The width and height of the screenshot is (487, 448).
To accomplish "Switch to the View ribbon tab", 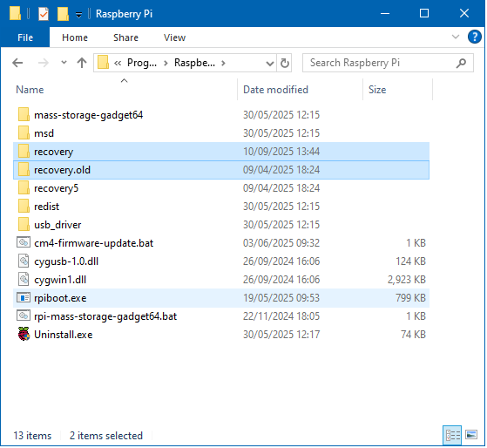I will pyautogui.click(x=174, y=37).
